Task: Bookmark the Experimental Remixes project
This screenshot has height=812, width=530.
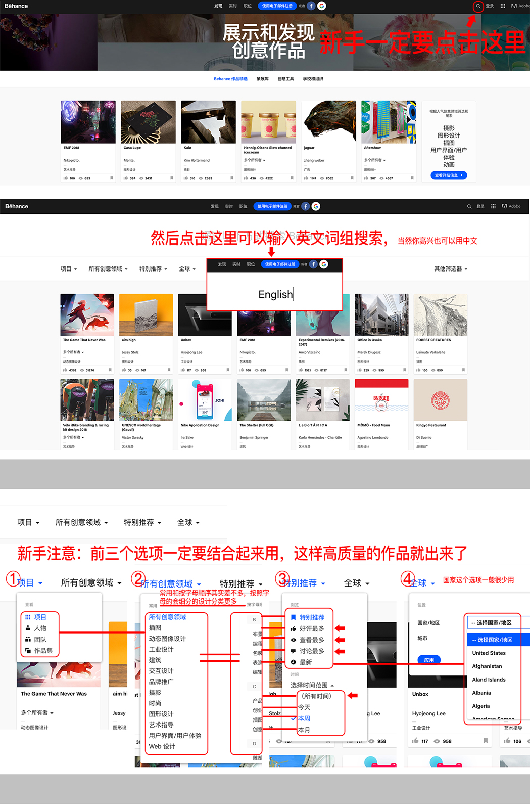Action: click(x=346, y=370)
